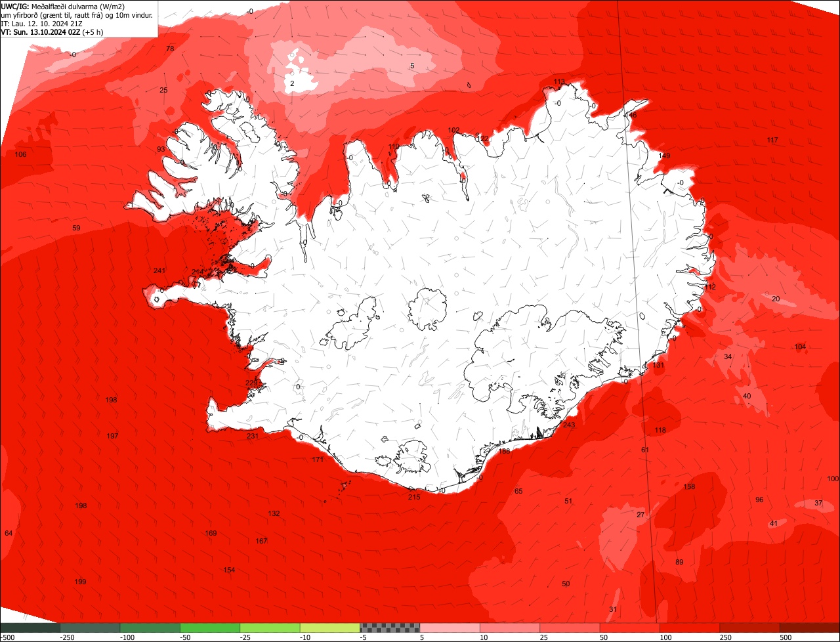The image size is (840, 642).
Task: Click the flux value '122' on the north coast
Action: (483, 139)
